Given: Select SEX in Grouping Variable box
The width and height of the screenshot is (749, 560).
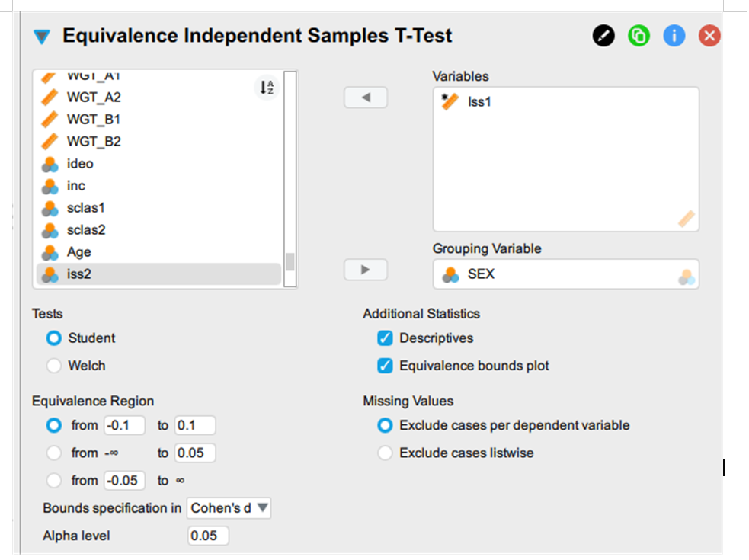Looking at the screenshot, I should pyautogui.click(x=481, y=274).
